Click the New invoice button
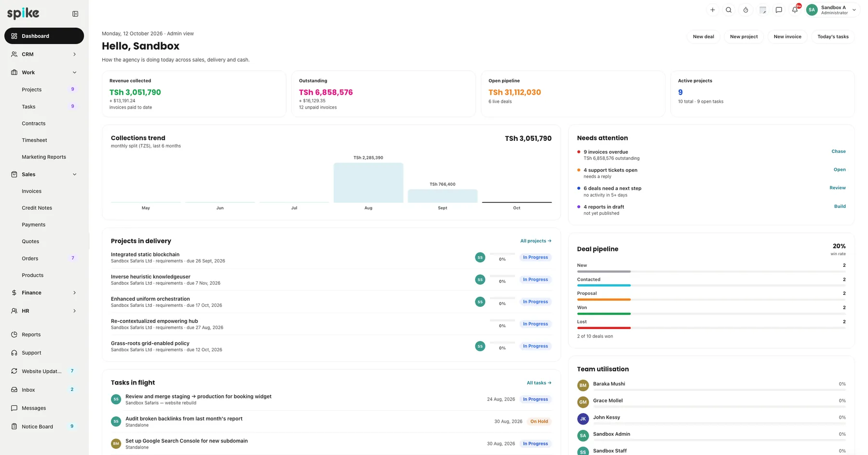 pos(787,37)
